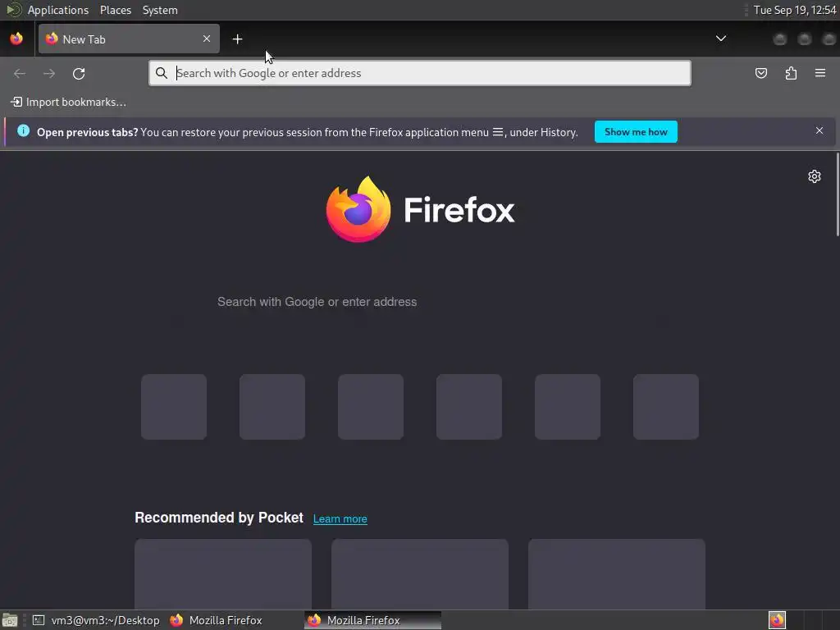Click the page search box below Firefox logo
The width and height of the screenshot is (840, 630).
point(420,302)
